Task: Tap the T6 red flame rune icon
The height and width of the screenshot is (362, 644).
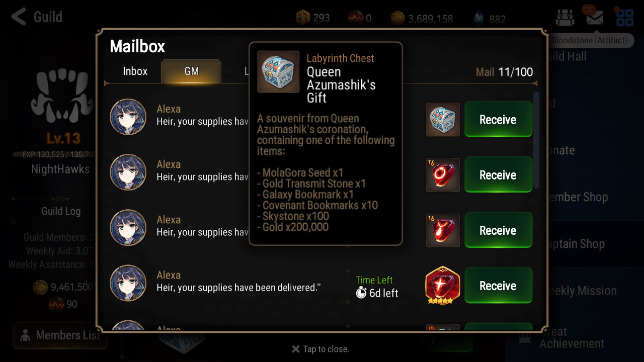Action: coord(443,230)
